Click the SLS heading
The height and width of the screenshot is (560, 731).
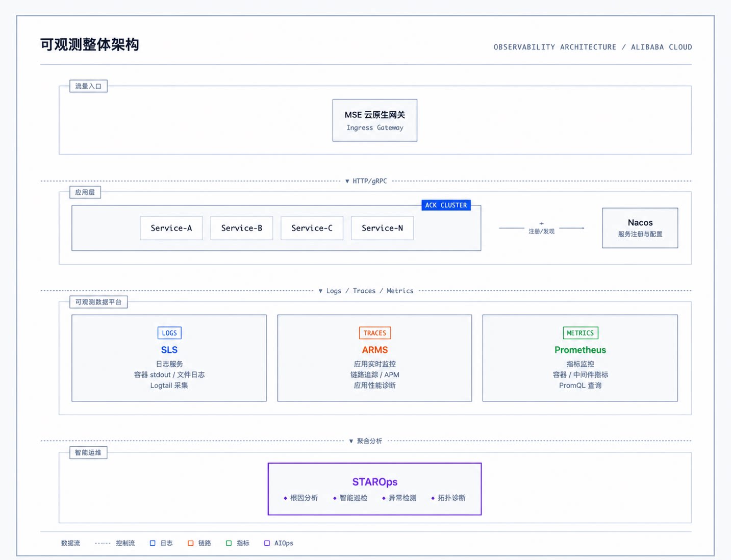click(169, 350)
